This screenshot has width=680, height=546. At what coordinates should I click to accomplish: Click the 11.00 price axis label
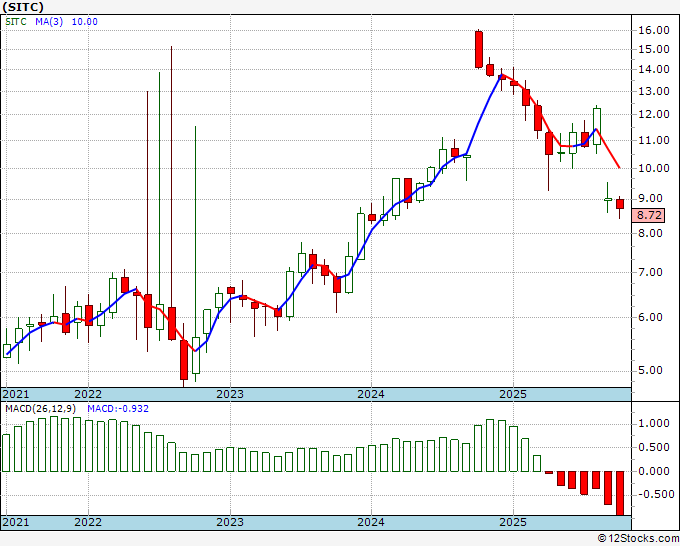point(654,141)
